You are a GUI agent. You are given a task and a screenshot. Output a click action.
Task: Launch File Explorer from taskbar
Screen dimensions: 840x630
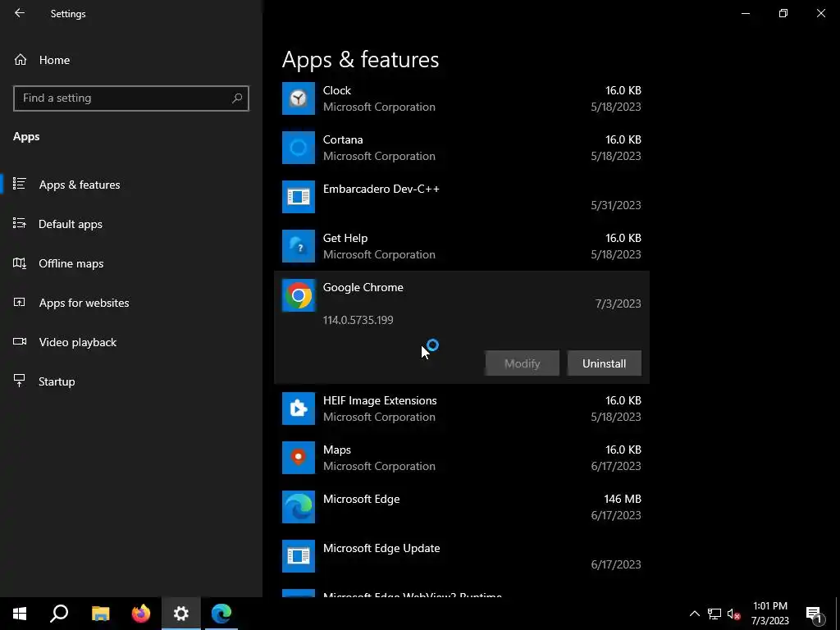(100, 614)
